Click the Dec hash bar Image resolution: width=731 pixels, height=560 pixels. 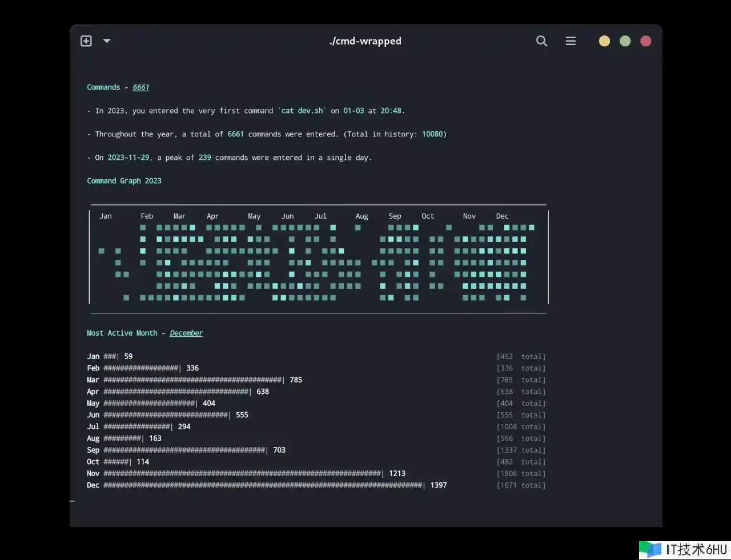(x=263, y=485)
